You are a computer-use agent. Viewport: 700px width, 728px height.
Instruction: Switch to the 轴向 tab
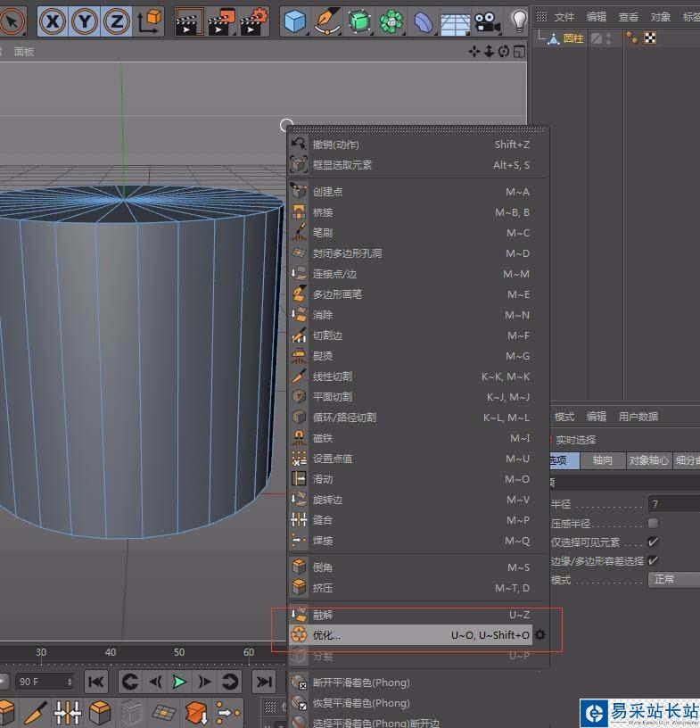[603, 461]
